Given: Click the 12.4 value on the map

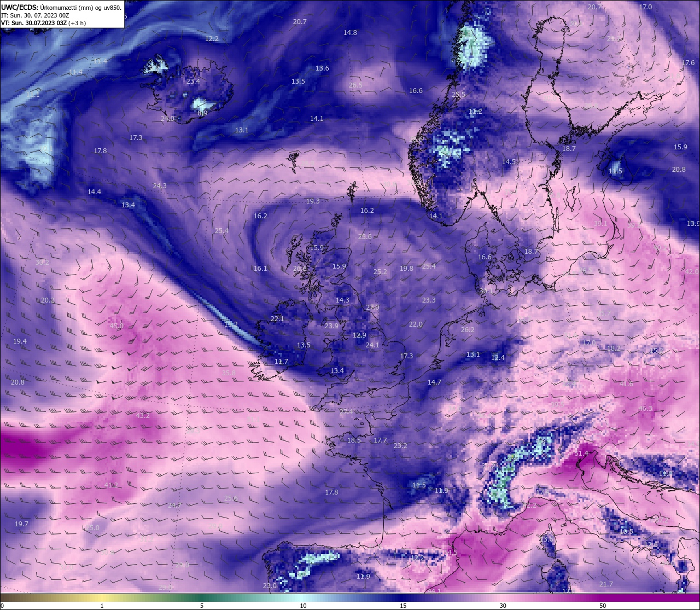Looking at the screenshot, I should point(498,358).
